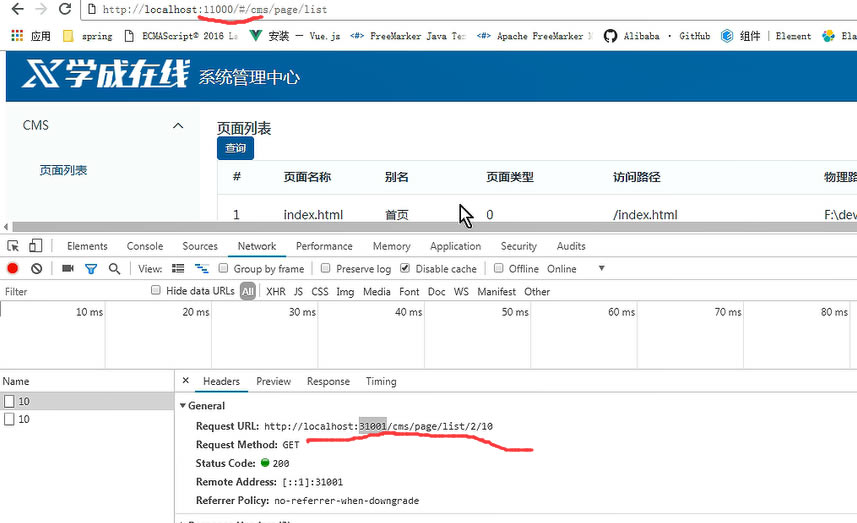Reload the page with the refresh icon
The image size is (857, 523).
(64, 9)
